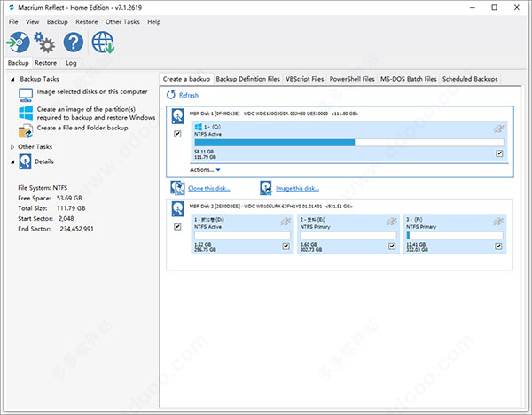Click the Clone this disk link
This screenshot has width=532, height=415.
209,188
